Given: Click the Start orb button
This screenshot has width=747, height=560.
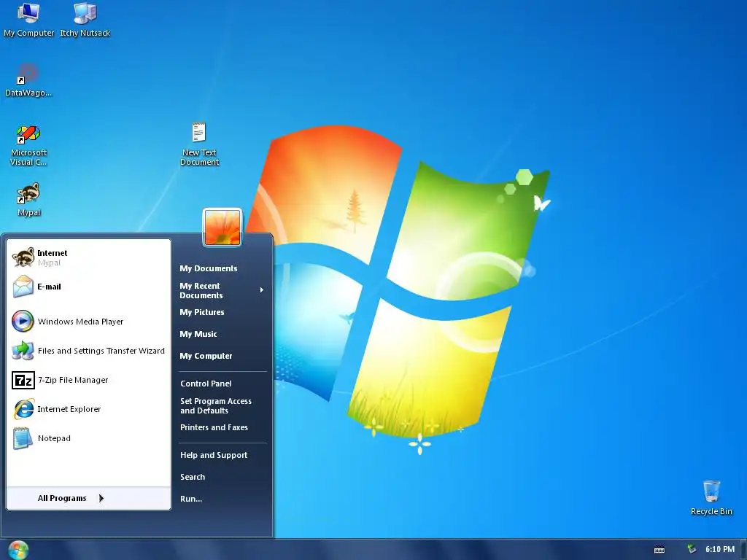Looking at the screenshot, I should point(18,550).
